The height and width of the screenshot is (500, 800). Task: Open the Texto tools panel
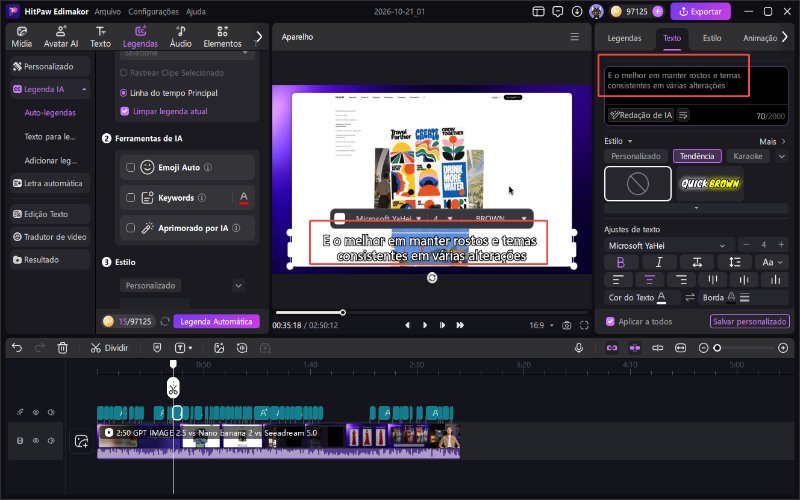(101, 37)
